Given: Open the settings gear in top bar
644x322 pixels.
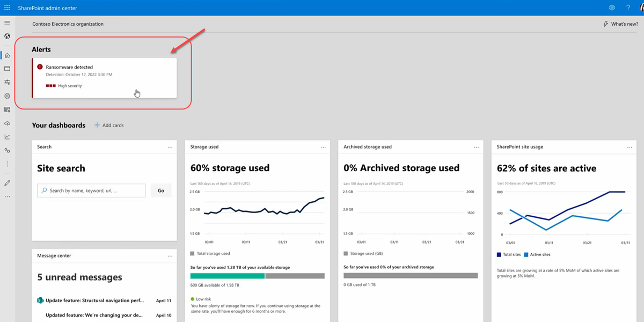Looking at the screenshot, I should click(612, 8).
